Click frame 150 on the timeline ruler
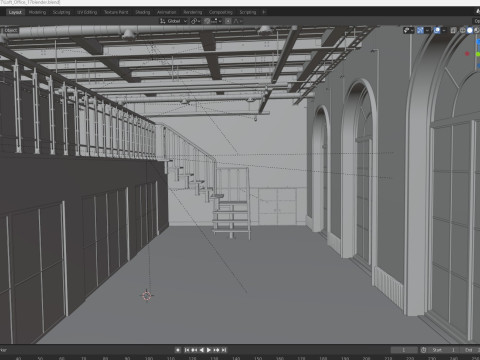Image resolution: width=480 pixels, height=360 pixels. 258,358
